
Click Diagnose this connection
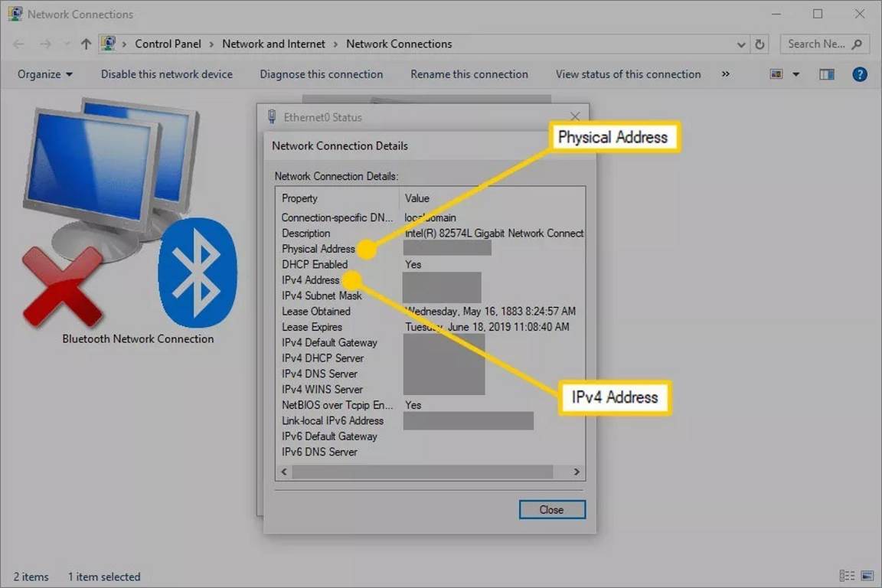(x=321, y=74)
